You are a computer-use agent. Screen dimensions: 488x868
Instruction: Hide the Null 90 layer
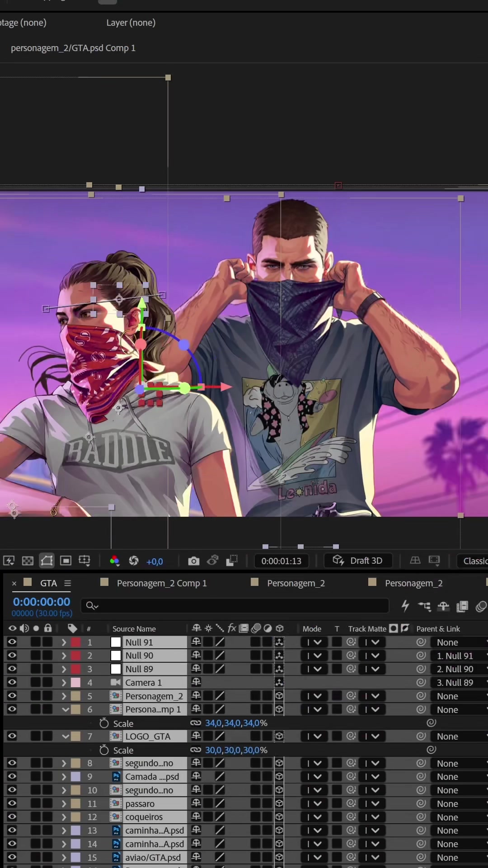click(x=12, y=655)
